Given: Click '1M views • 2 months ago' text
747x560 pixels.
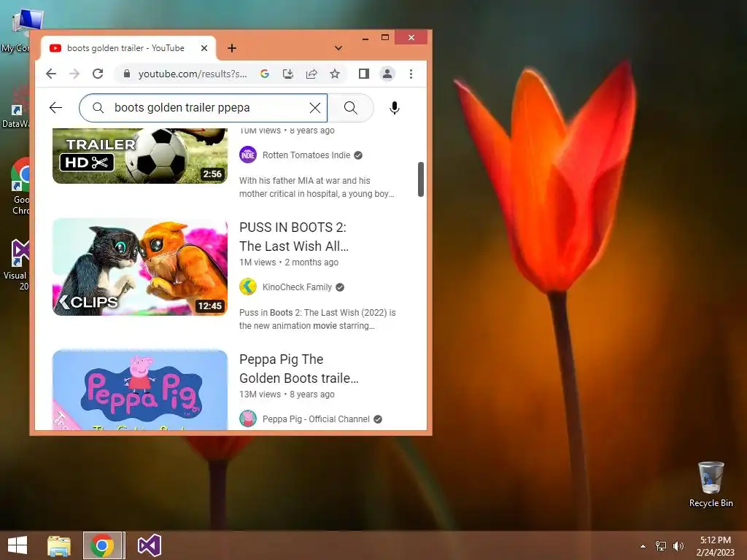Looking at the screenshot, I should 289,262.
